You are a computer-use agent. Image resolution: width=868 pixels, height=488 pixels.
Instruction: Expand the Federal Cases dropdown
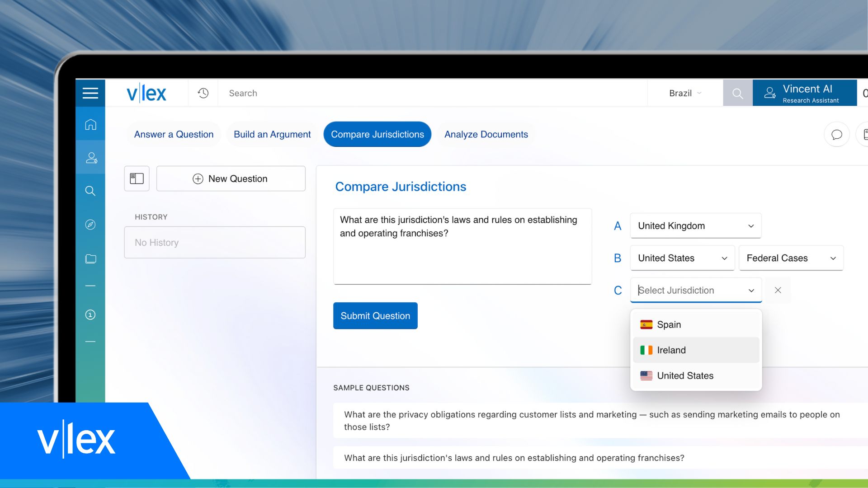[791, 258]
